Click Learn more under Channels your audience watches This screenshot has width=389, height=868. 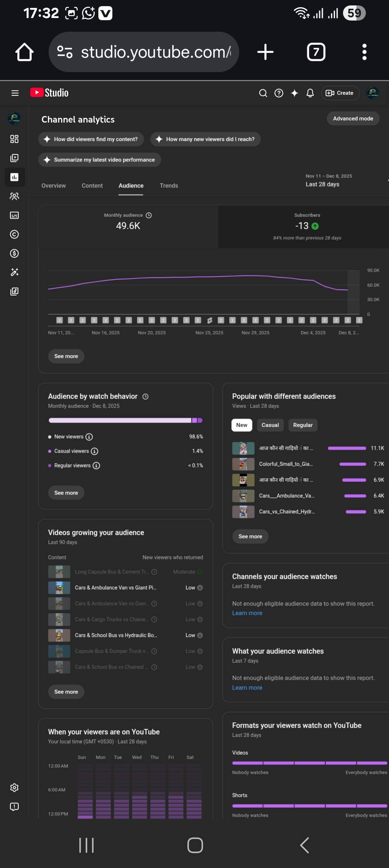[247, 613]
